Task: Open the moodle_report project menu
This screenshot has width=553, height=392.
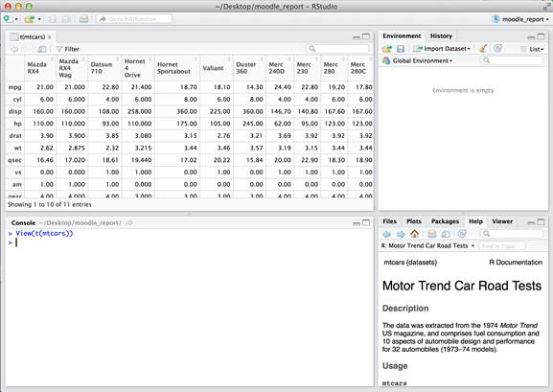Action: point(520,19)
